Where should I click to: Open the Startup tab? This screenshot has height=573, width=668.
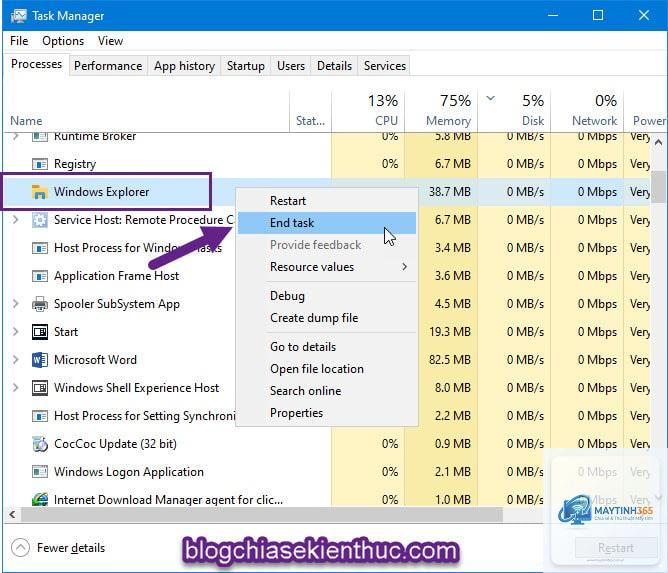coord(246,66)
